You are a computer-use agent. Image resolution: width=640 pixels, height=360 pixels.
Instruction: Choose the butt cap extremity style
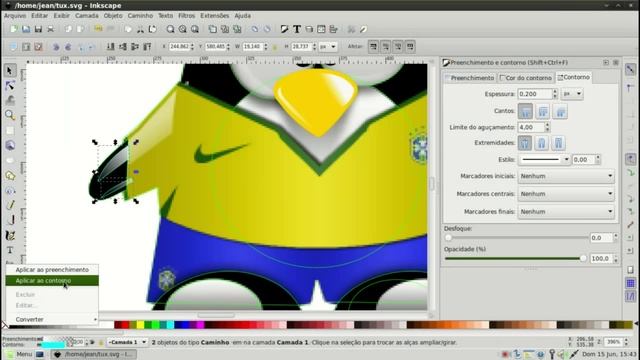coord(525,143)
